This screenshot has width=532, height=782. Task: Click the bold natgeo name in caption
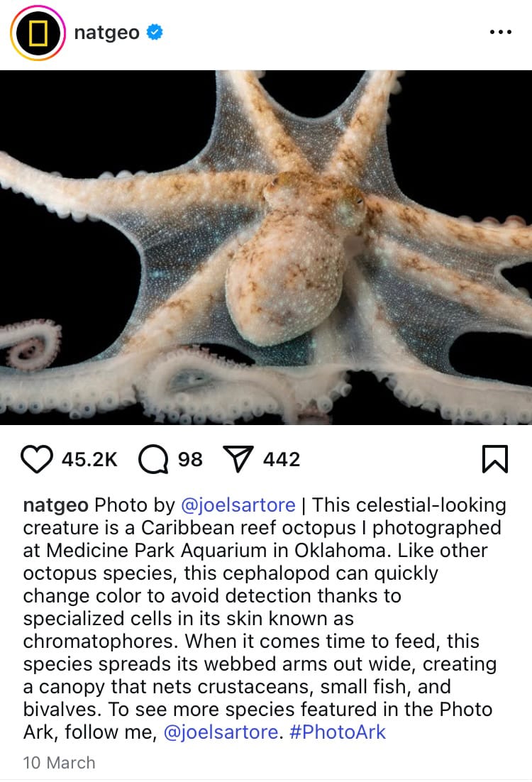pos(56,505)
